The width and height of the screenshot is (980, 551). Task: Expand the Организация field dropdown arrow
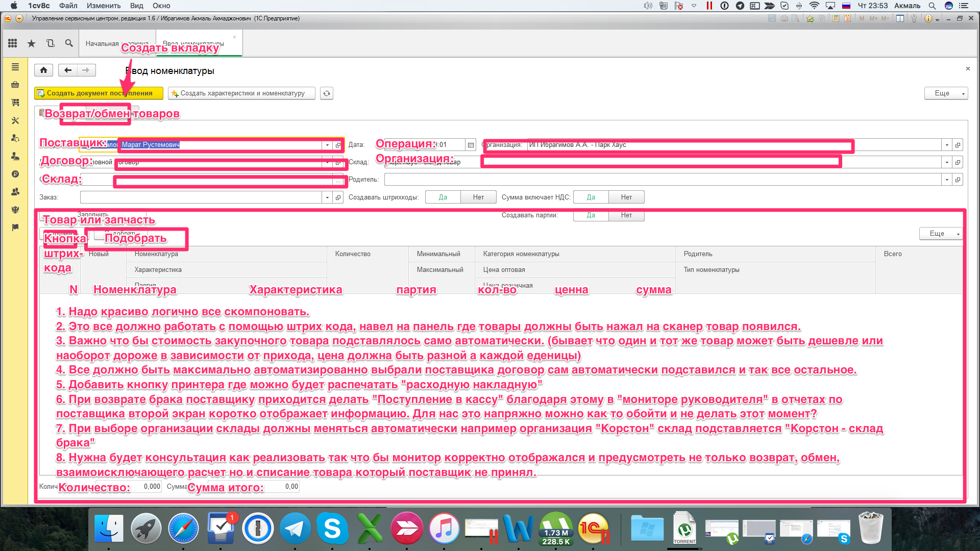coord(947,145)
